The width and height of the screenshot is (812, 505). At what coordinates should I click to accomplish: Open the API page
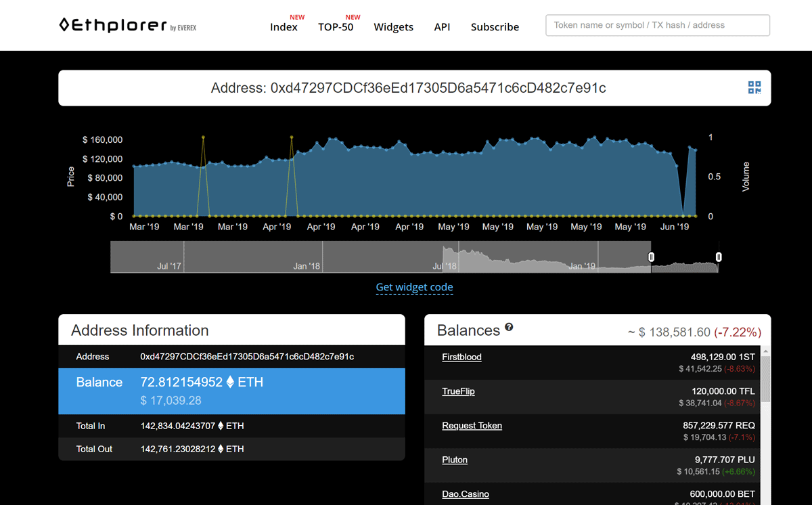click(442, 27)
